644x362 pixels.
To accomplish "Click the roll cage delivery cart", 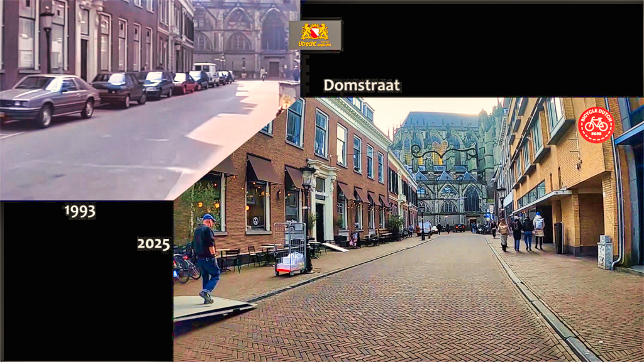I will point(290,249).
